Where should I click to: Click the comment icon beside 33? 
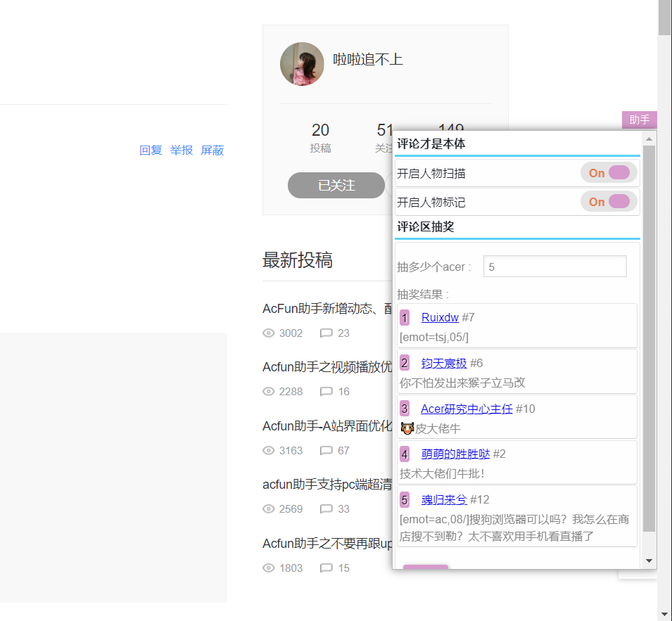coord(326,508)
